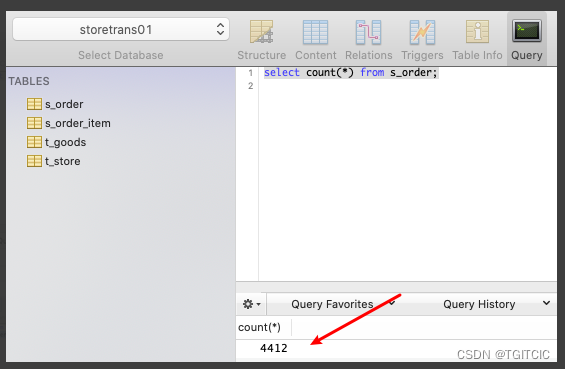Open the Structure view icon
565x369 pixels.
coord(262,32)
